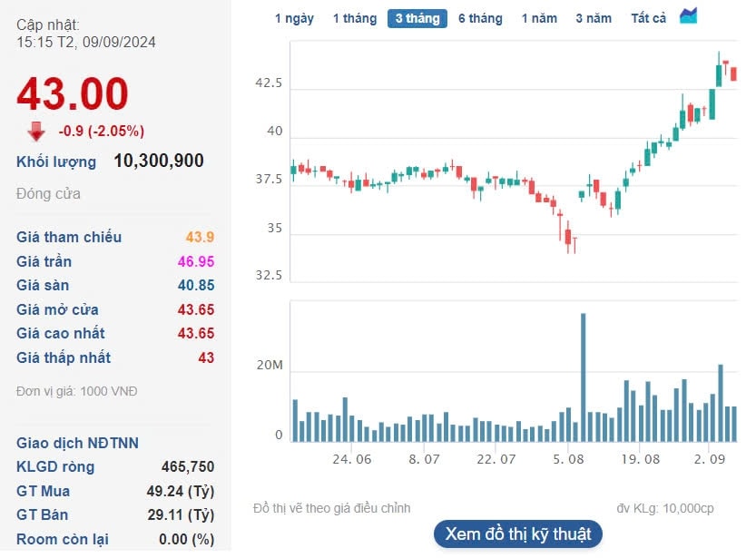756x558 pixels.
Task: Click the Giá trần value 46.95
Action: (196, 261)
